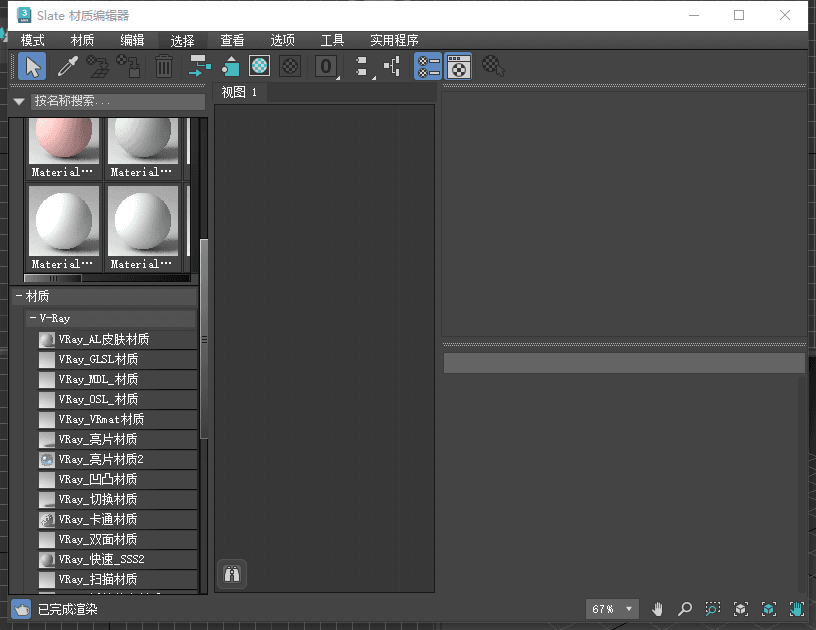Assign material to selection icon
816x630 pixels.
tap(129, 67)
